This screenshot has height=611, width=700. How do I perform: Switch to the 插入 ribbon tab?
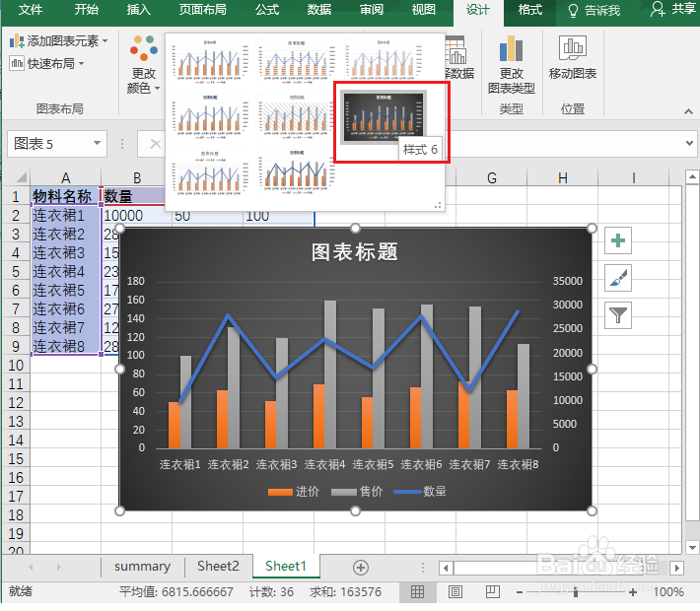138,10
